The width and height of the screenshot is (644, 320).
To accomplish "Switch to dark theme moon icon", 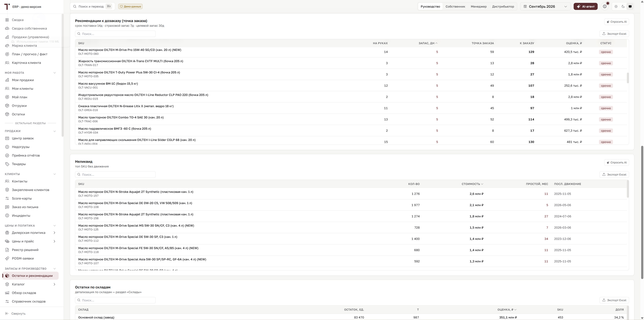I will click(x=623, y=7).
